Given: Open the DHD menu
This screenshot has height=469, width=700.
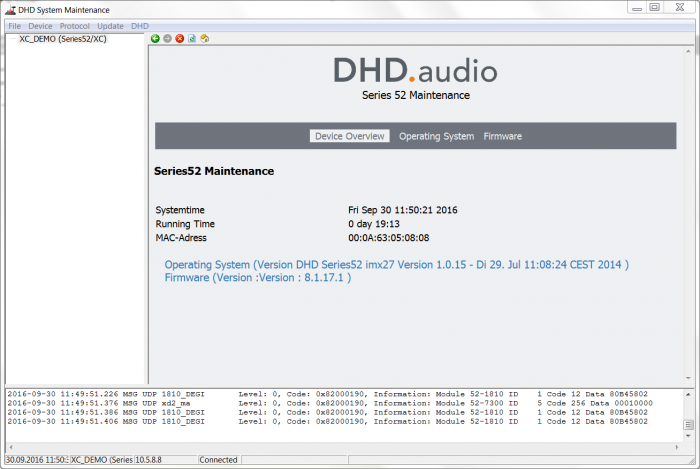Looking at the screenshot, I should (x=140, y=26).
